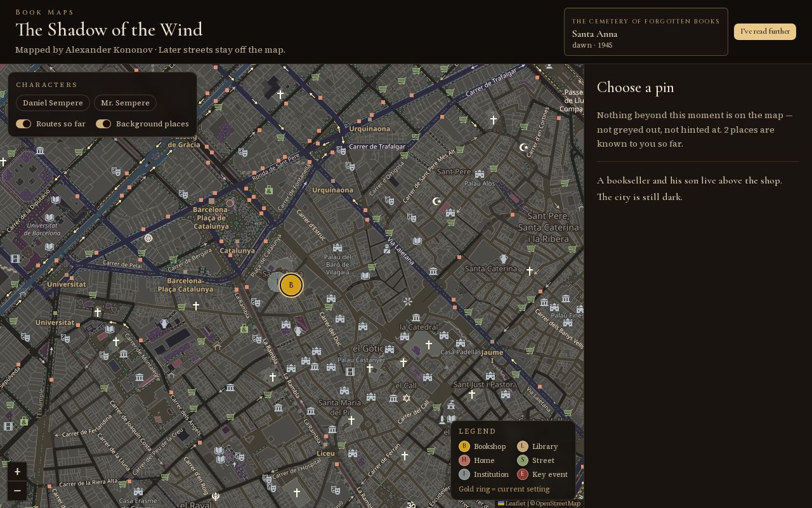The image size is (812, 508).
Task: Filter by the Mr. Sempere character chip
Action: pyautogui.click(x=125, y=103)
